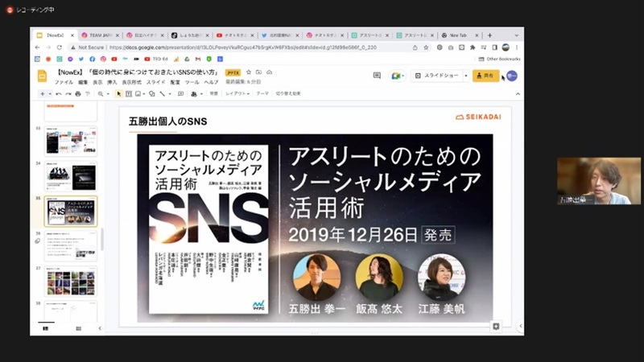
Task: Click the shape tool icon
Action: pyautogui.click(x=152, y=94)
